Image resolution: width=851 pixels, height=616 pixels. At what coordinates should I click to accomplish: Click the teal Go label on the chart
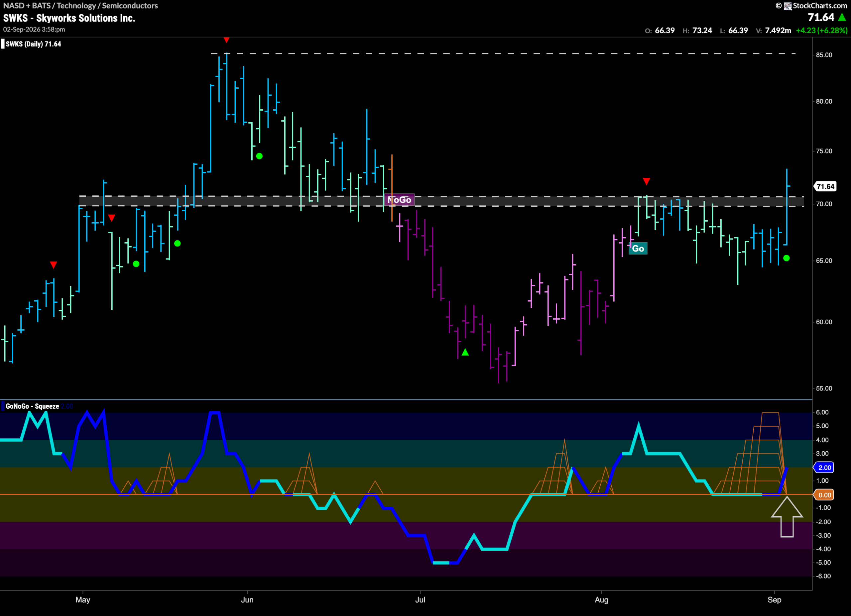pyautogui.click(x=638, y=249)
